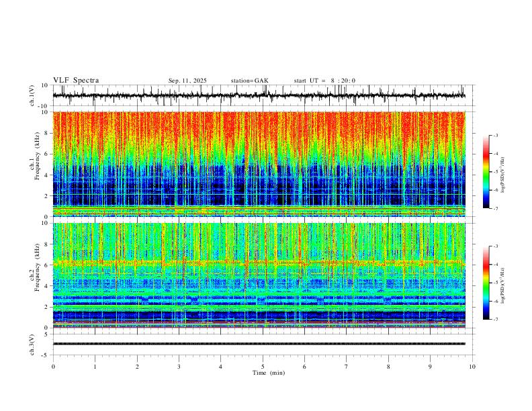This screenshot has height=411, width=532.
Task: Click the "VLF Spectra" plot title
Action: coord(76,81)
